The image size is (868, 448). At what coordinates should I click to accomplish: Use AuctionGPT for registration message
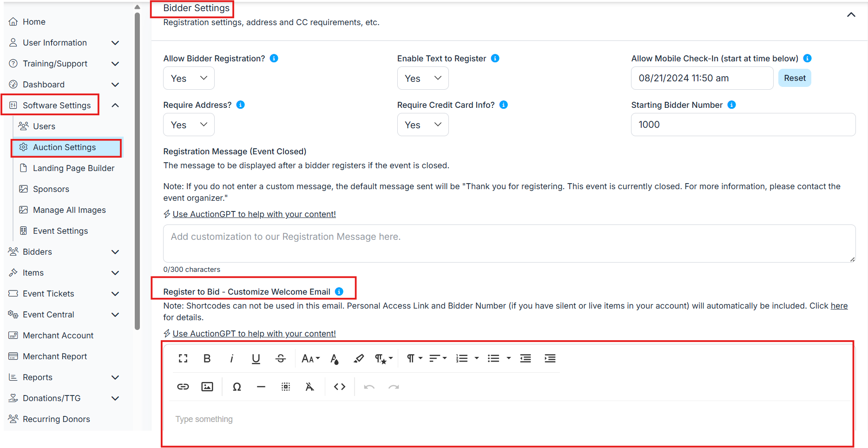coord(254,214)
